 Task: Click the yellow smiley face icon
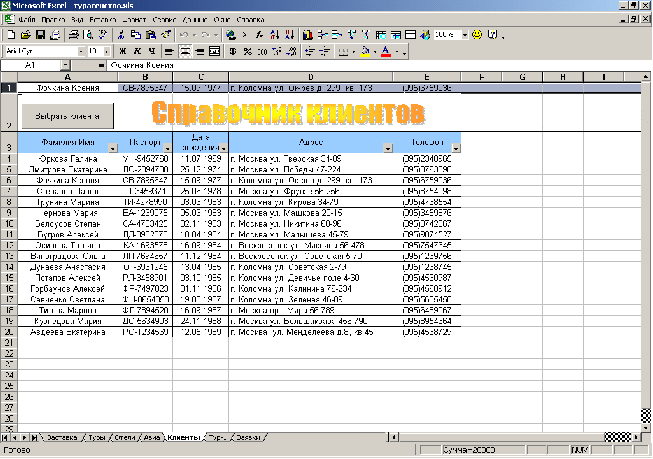pos(477,35)
